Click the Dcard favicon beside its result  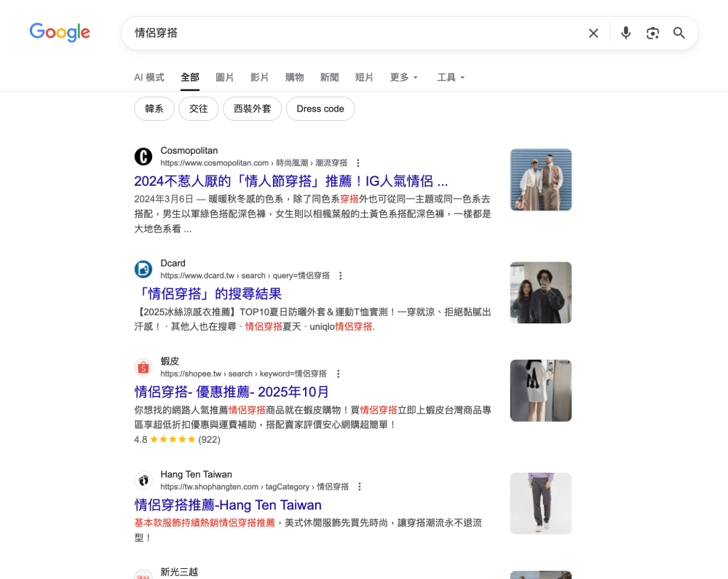point(143,269)
